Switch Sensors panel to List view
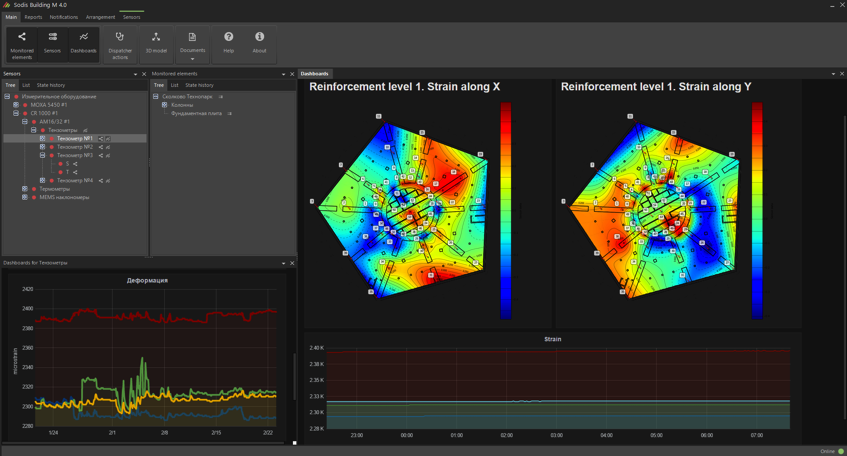Viewport: 847px width, 456px height. [x=26, y=85]
